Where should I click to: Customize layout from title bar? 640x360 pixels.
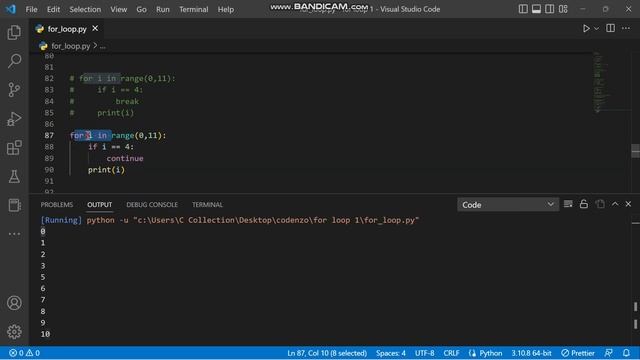(x=563, y=9)
